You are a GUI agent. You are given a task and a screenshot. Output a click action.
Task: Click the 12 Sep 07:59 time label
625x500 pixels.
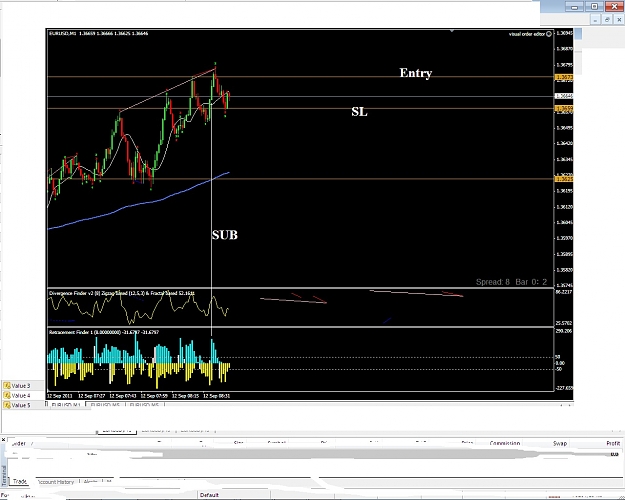[x=154, y=396]
